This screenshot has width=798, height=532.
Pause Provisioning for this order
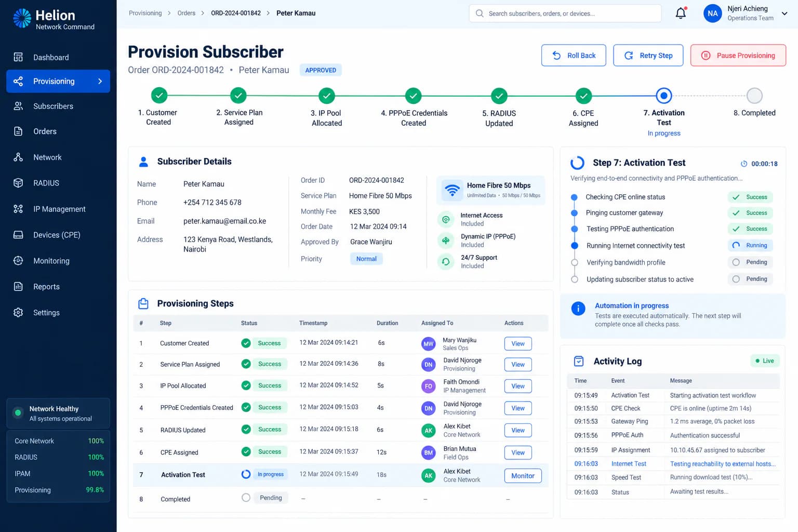tap(738, 56)
